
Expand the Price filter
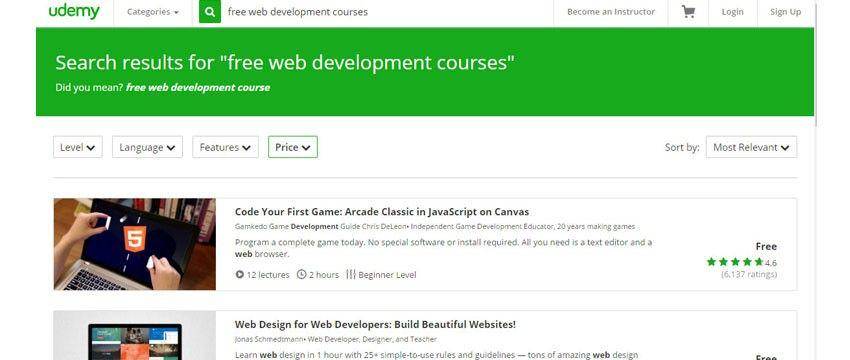tap(293, 147)
